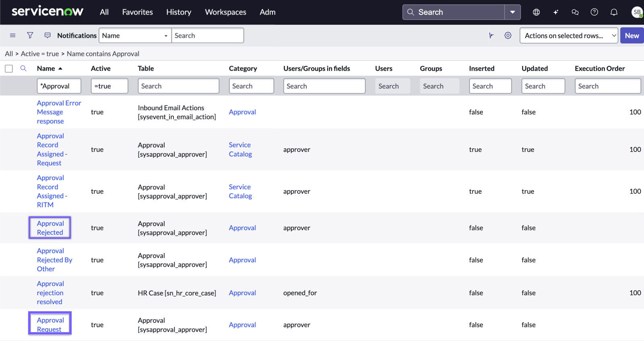Go to ServiceNow home logo

tap(47, 11)
